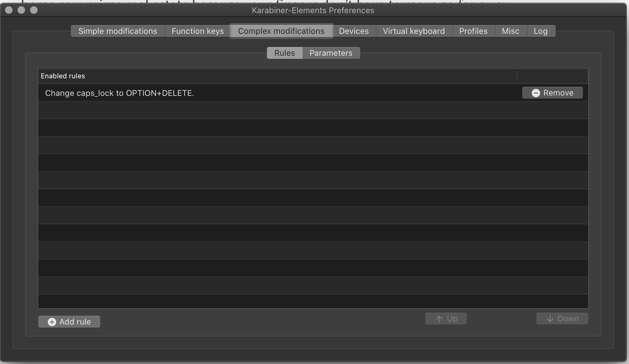
Task: Select the Rules sub-tab
Action: (285, 53)
